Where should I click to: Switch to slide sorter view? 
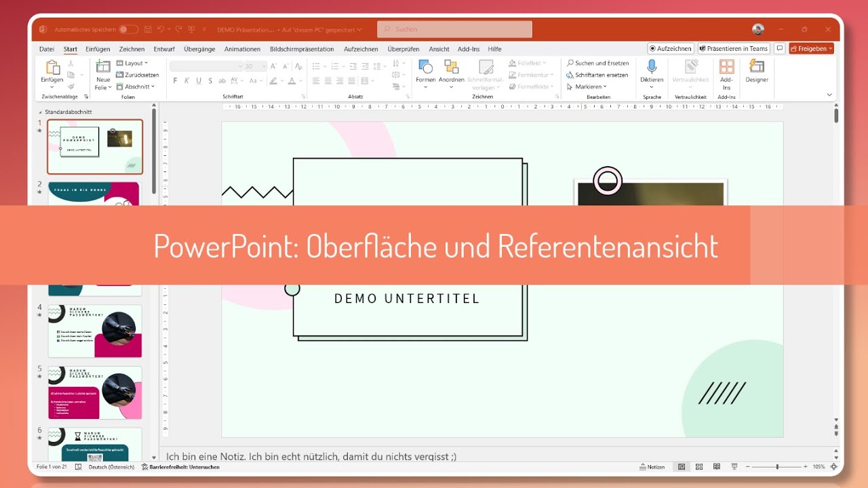click(x=699, y=466)
